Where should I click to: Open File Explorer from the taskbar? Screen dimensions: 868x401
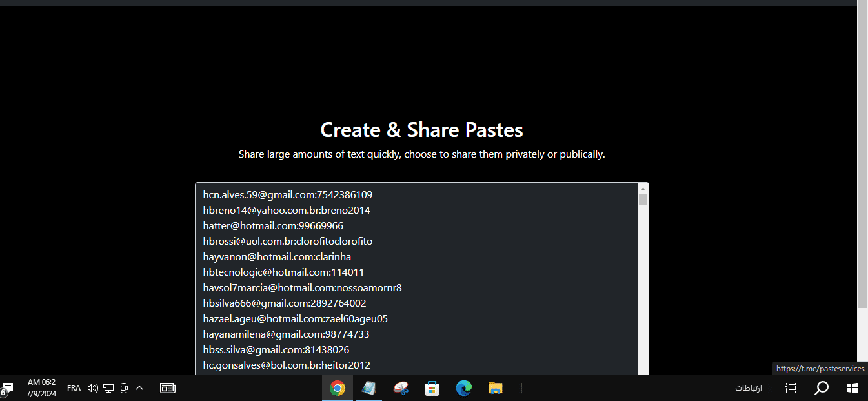(x=495, y=388)
